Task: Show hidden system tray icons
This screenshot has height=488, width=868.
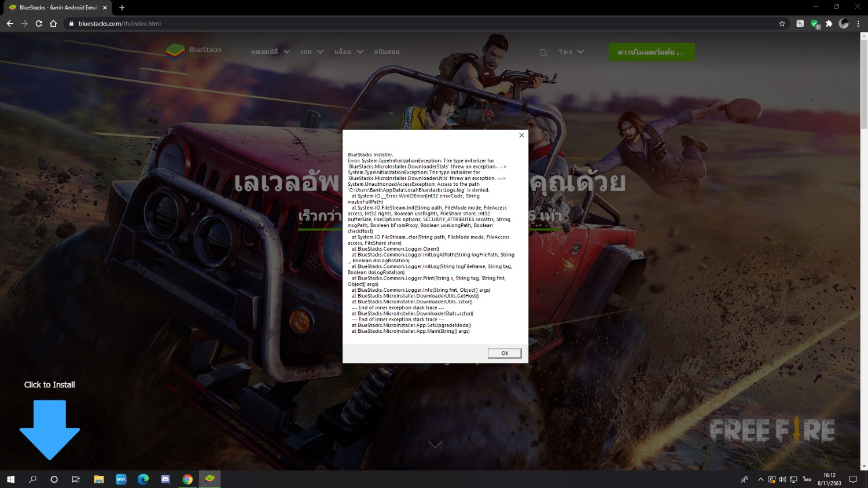Action: point(760,479)
